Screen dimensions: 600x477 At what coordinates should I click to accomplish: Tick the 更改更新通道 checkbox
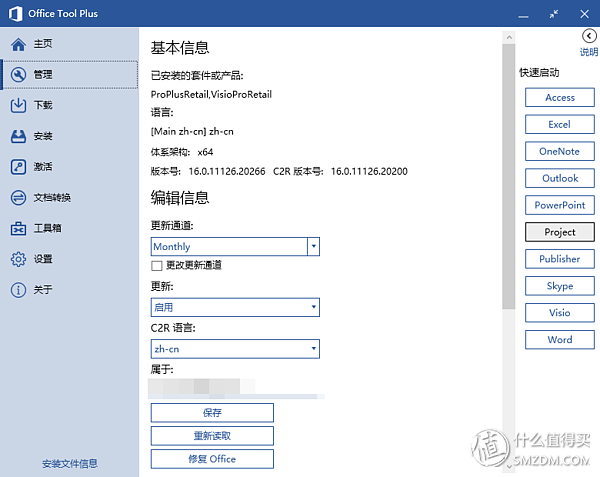(x=157, y=265)
